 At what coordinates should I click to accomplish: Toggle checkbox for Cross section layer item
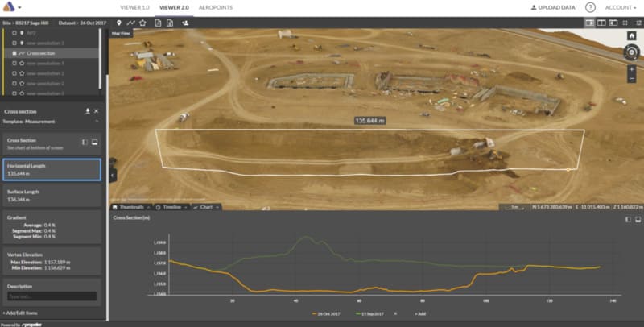pos(14,52)
